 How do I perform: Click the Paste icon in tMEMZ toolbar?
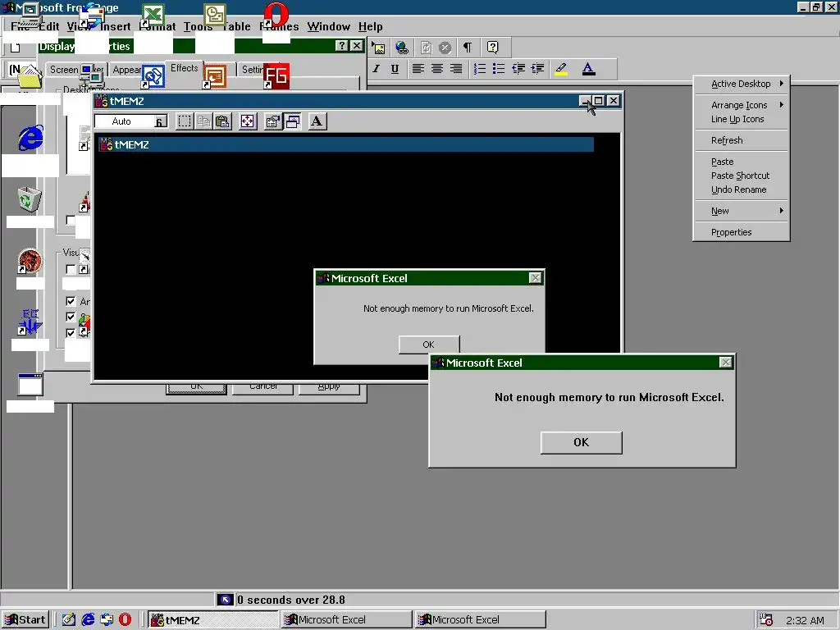(x=222, y=121)
